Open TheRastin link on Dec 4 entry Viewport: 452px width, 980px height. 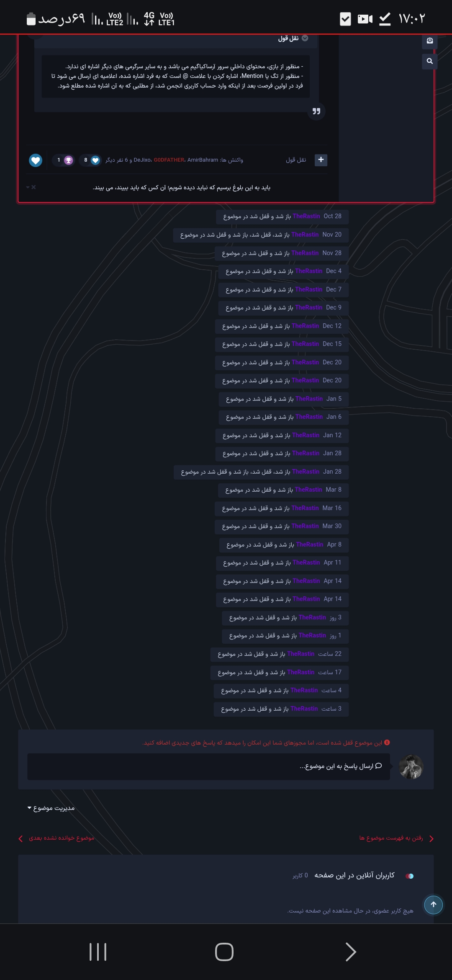[309, 271]
